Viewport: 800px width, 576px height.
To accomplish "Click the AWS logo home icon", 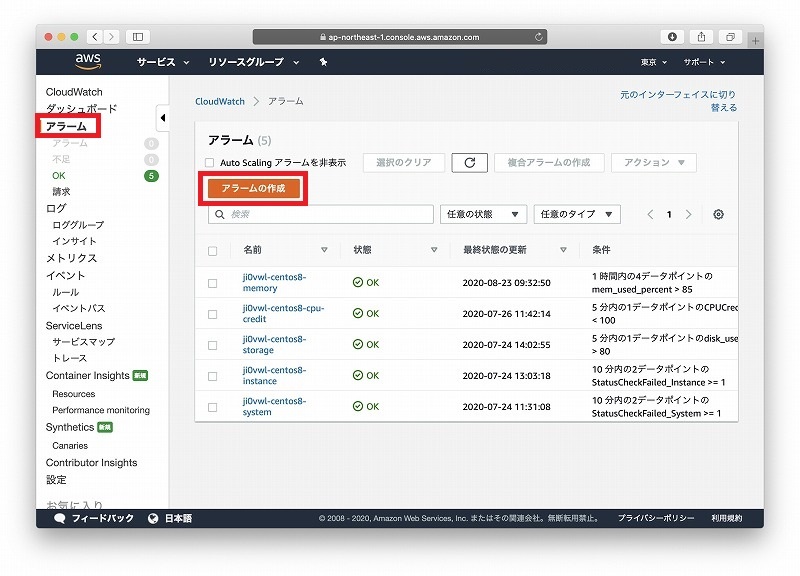I will tap(88, 61).
